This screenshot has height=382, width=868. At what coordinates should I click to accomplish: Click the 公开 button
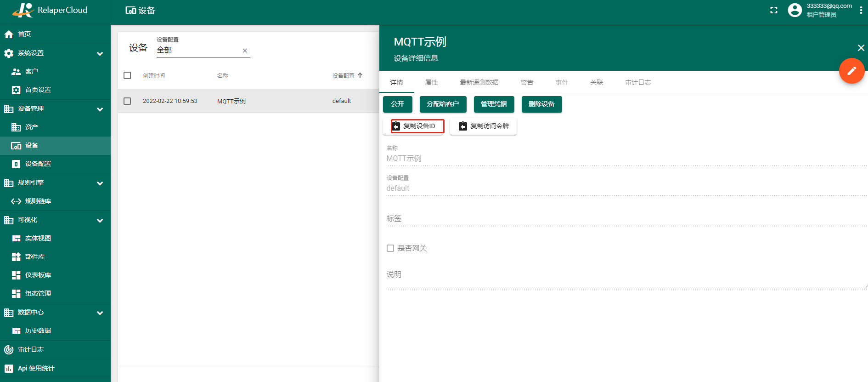pos(398,104)
